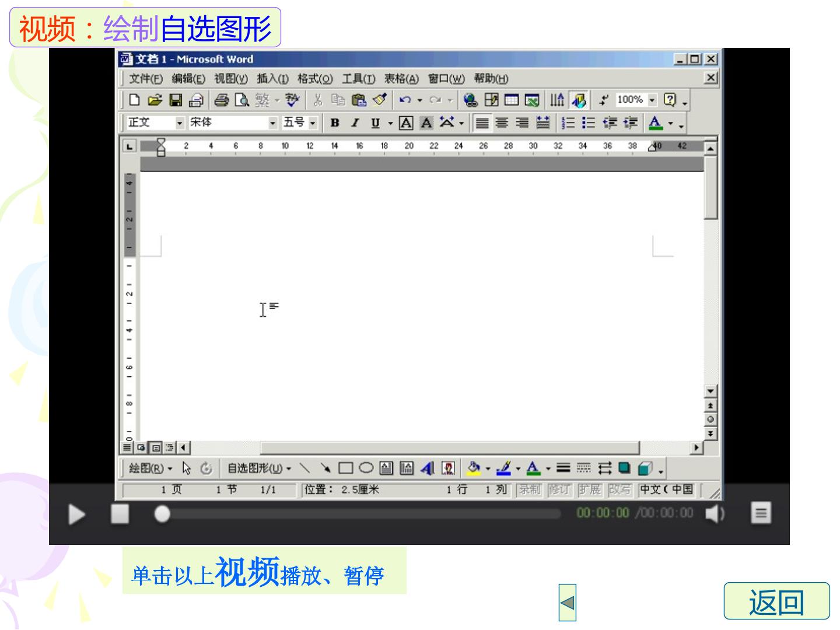Click the video progress slider handle

[x=162, y=514]
